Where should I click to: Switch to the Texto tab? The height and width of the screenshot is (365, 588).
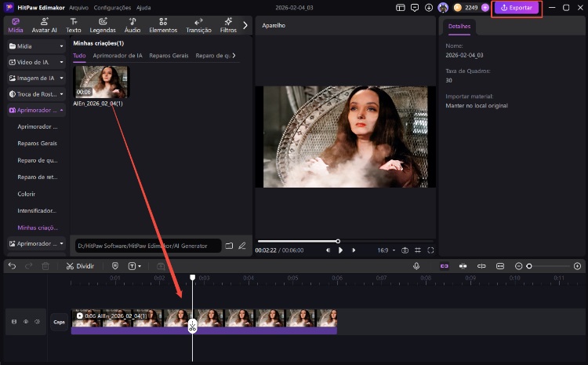click(74, 26)
